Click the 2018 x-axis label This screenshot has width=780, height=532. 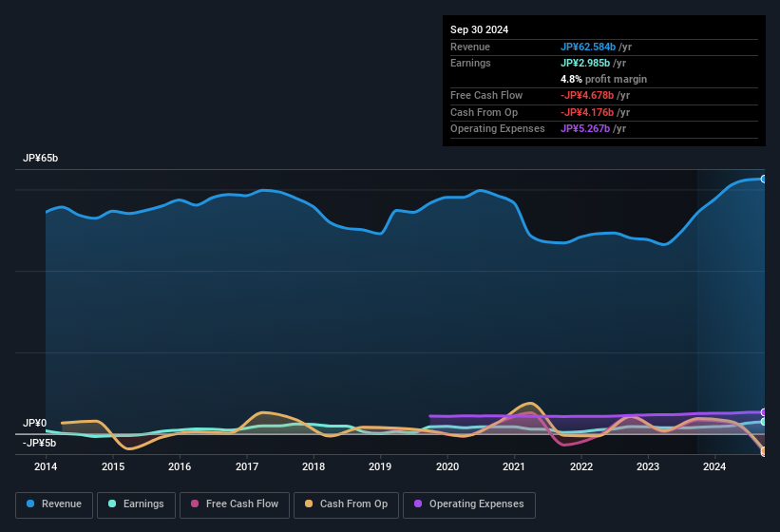314,466
